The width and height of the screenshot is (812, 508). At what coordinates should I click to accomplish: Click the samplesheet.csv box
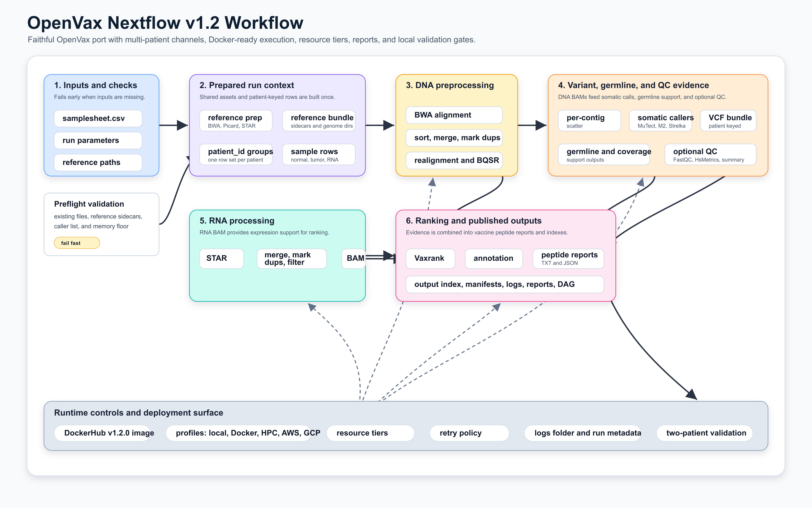tap(98, 118)
